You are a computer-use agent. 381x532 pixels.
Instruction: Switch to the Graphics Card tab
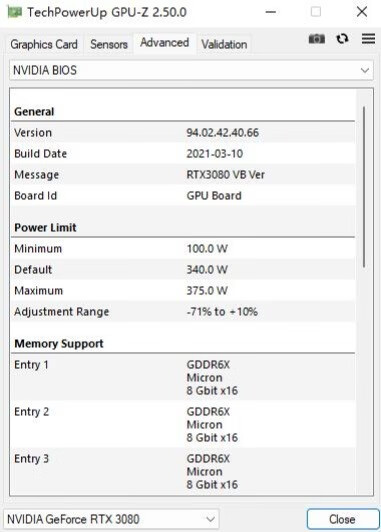point(44,44)
